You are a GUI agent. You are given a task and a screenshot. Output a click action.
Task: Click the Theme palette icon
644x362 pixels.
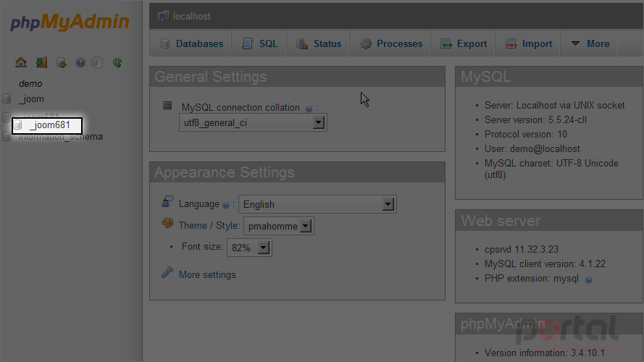click(x=167, y=223)
